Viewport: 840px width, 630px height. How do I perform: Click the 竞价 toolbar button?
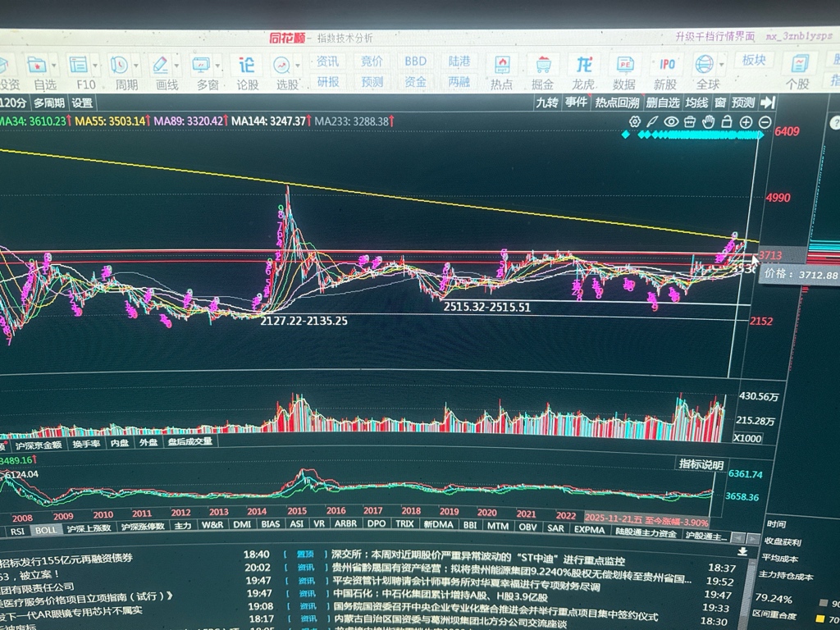(372, 61)
